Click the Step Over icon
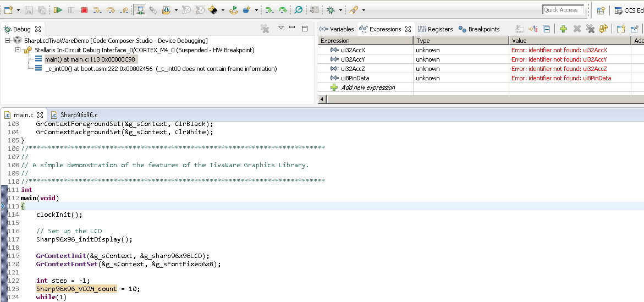Screen dimensions: 644x302 111,10
